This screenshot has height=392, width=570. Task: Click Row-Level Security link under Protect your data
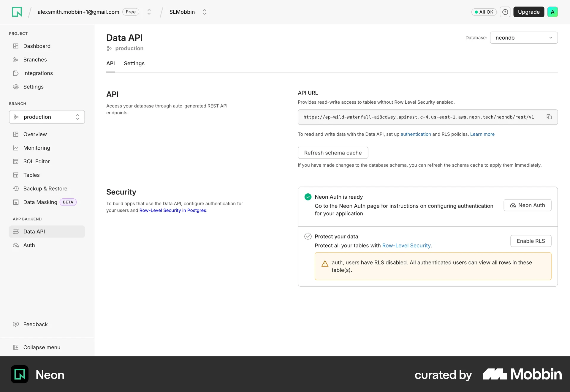(x=406, y=246)
